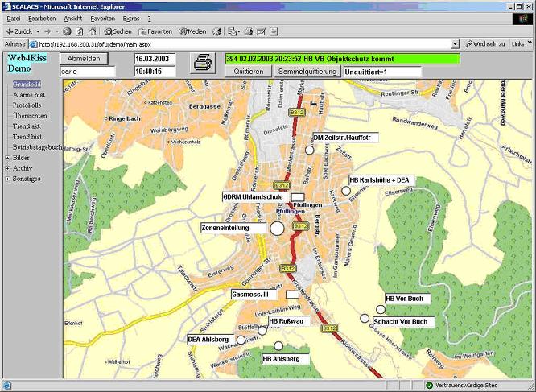Open Protokolle in the sidebar

[27, 105]
